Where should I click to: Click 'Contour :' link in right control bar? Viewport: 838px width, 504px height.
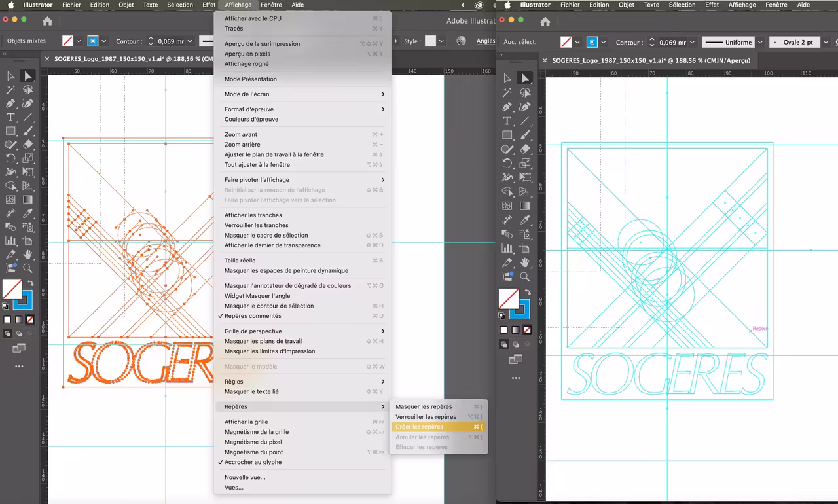click(629, 43)
